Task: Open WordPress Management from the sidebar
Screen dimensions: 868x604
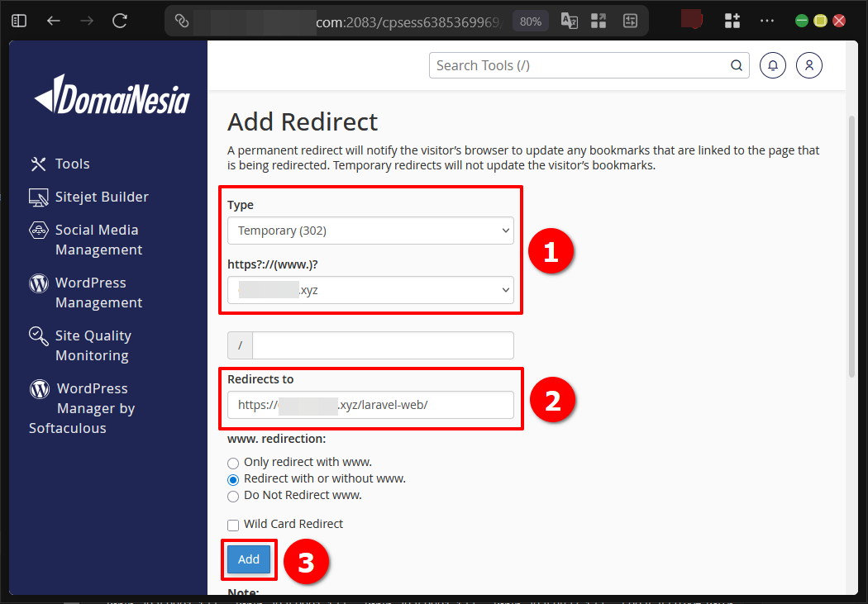Action: [x=37, y=283]
